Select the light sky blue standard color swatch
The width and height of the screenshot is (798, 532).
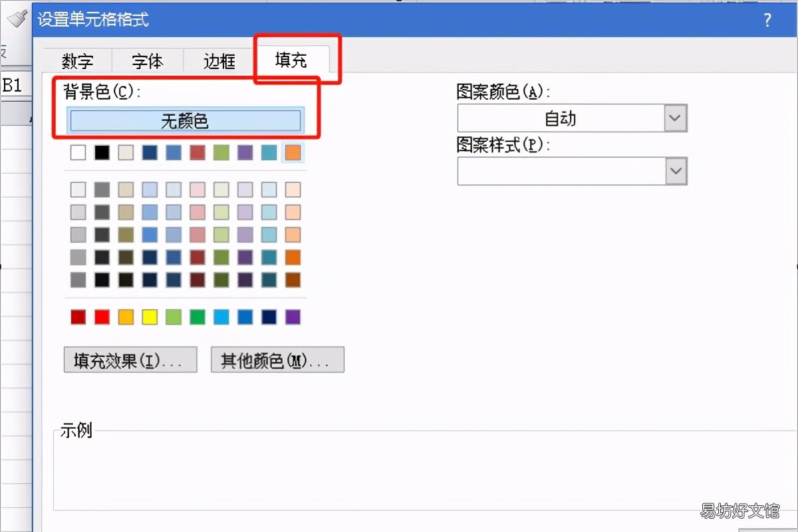coord(221,317)
